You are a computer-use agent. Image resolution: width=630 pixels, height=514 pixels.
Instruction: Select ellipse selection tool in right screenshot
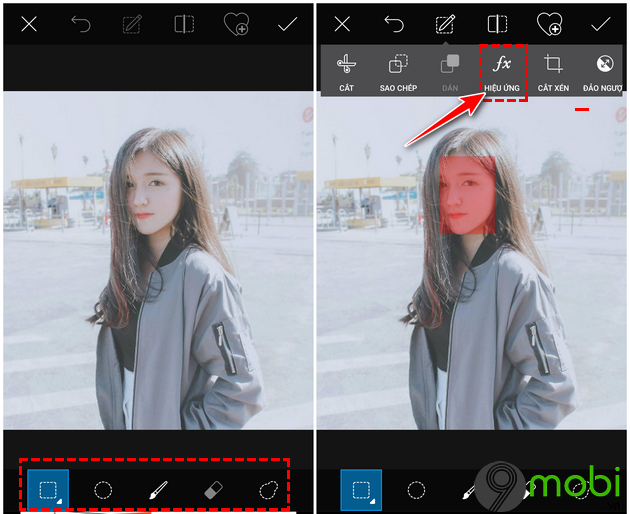[416, 490]
